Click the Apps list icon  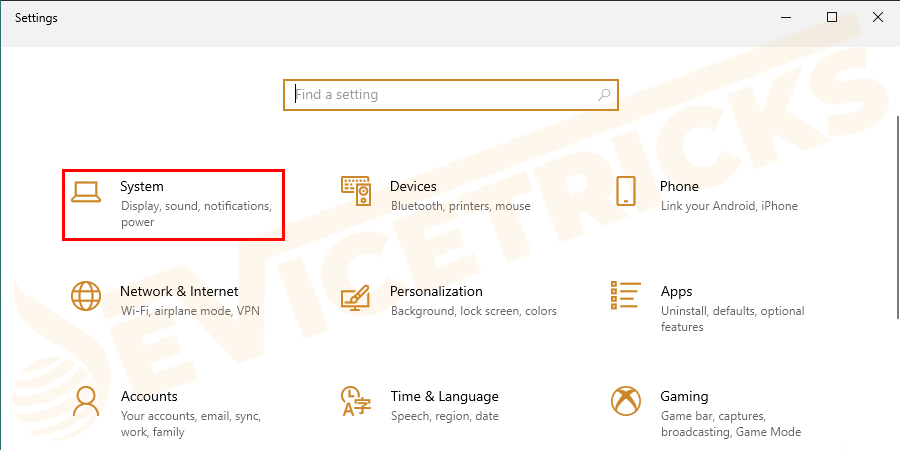pos(626,295)
